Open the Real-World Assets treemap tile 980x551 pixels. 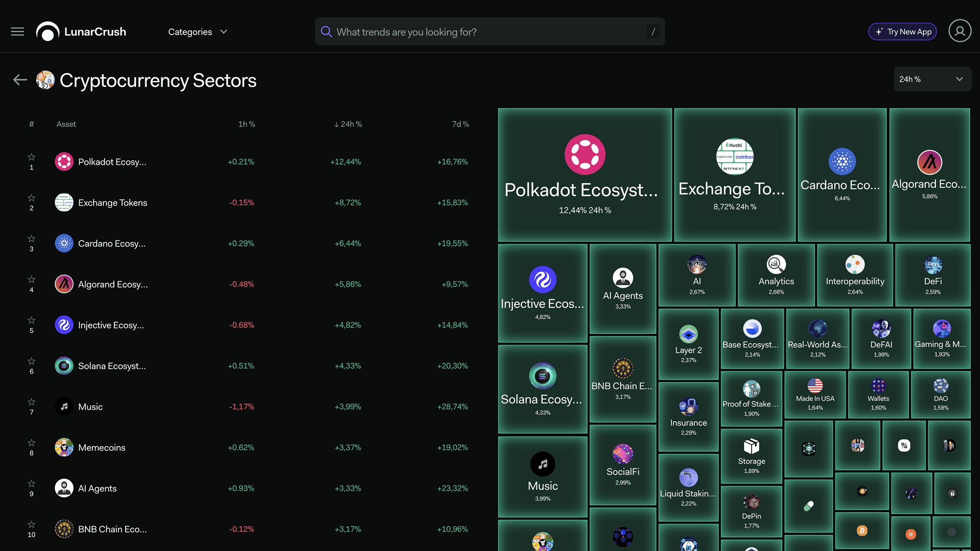coord(817,338)
